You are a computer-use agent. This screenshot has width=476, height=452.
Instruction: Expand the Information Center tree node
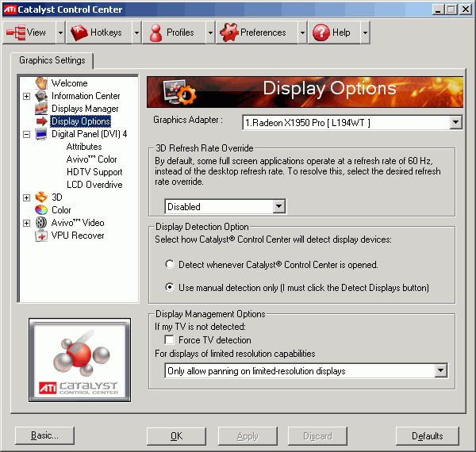click(x=27, y=97)
